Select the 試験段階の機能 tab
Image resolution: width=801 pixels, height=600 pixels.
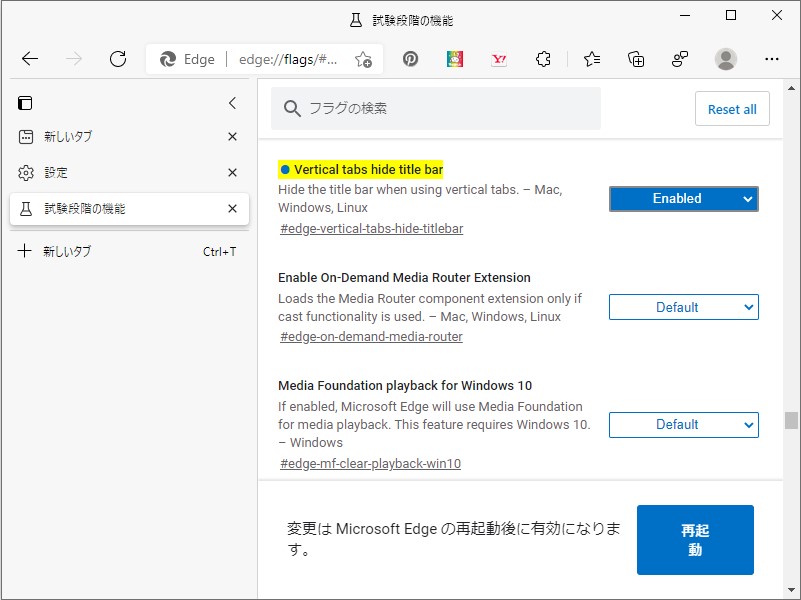129,209
